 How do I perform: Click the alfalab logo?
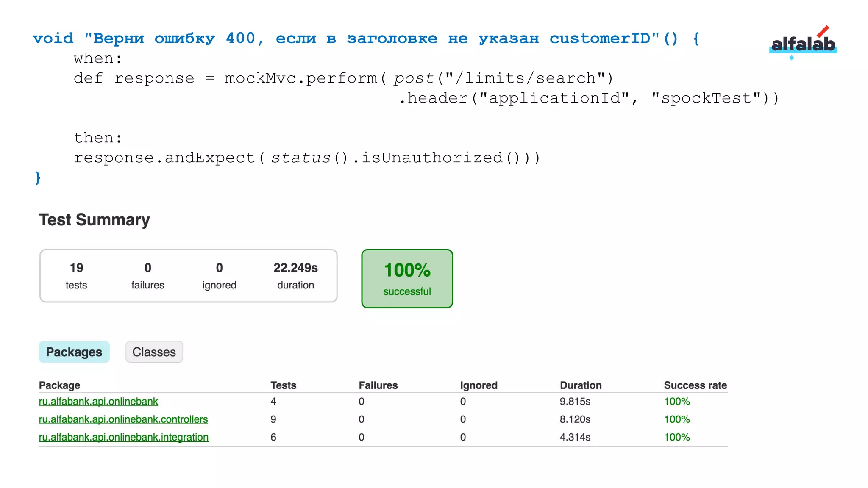click(x=803, y=43)
